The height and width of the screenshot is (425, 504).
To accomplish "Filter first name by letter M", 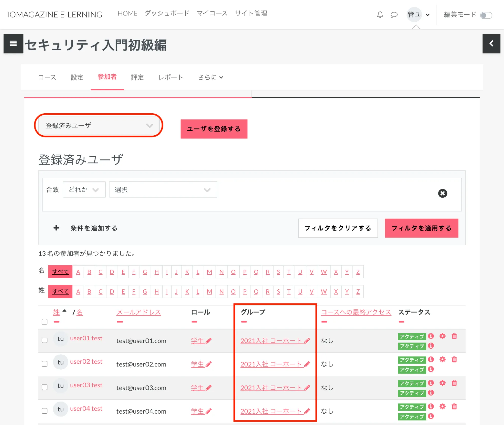I will tap(209, 272).
